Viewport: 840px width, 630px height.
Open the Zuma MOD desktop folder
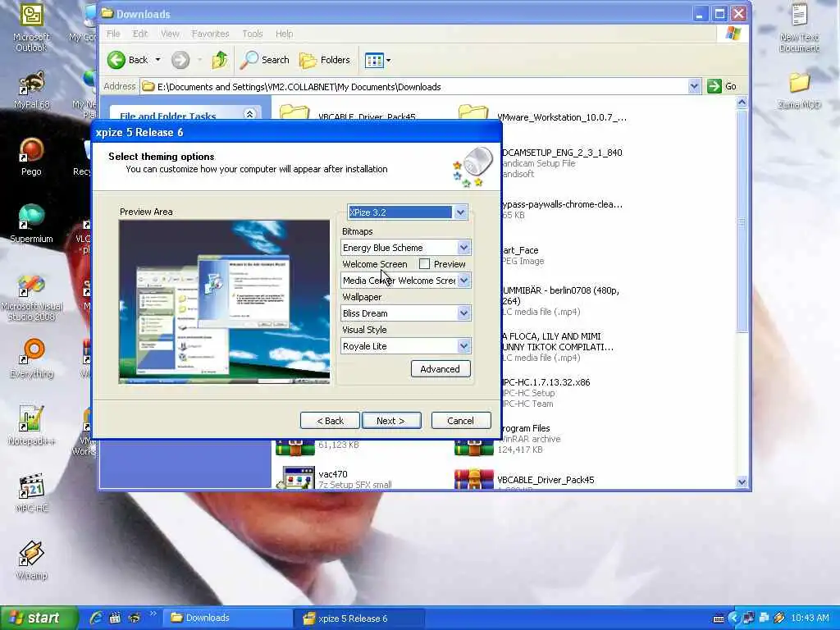pos(799,91)
